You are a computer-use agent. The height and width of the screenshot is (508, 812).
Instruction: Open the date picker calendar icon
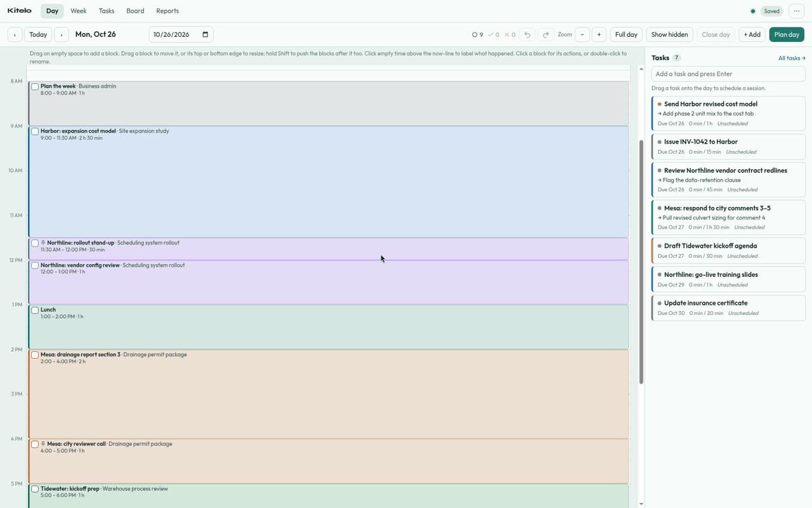205,35
